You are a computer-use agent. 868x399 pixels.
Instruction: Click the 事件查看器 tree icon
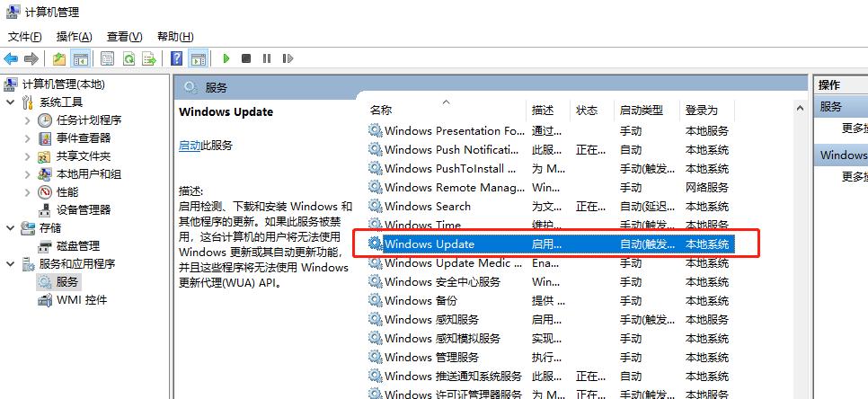tap(45, 138)
